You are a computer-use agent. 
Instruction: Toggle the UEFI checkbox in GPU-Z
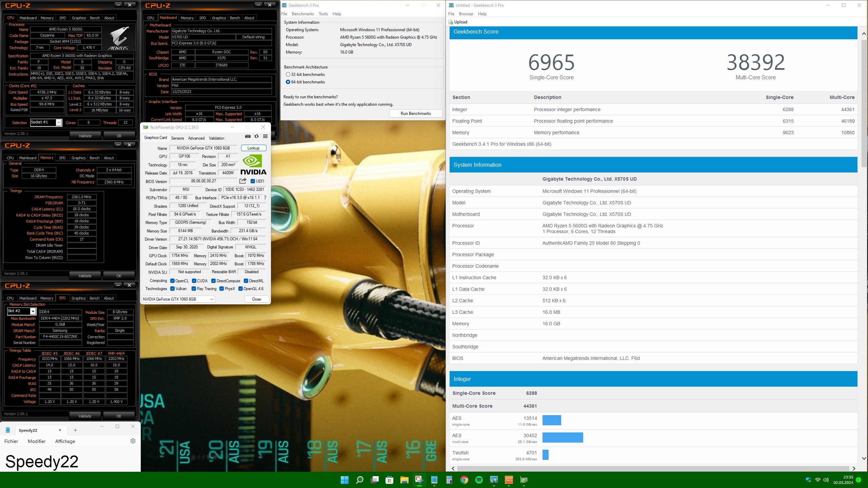point(253,181)
